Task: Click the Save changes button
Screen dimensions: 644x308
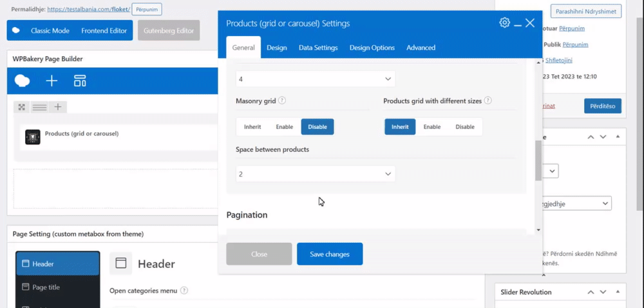Action: [330, 254]
